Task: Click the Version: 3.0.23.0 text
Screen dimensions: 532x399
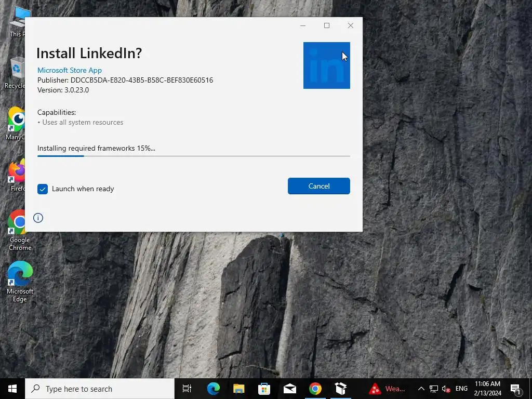Action: point(63,90)
